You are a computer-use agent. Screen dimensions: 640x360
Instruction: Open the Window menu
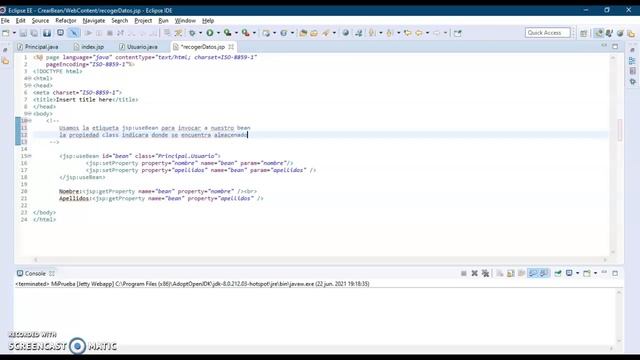click(185, 20)
